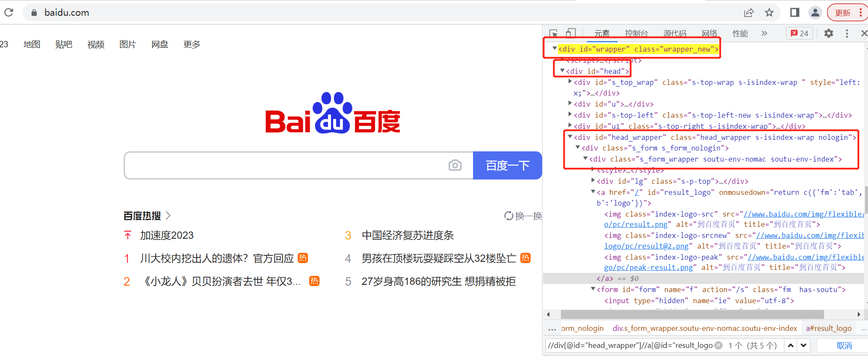This screenshot has width=868, height=356.
Task: Expand the div id="lg" node
Action: pyautogui.click(x=593, y=180)
